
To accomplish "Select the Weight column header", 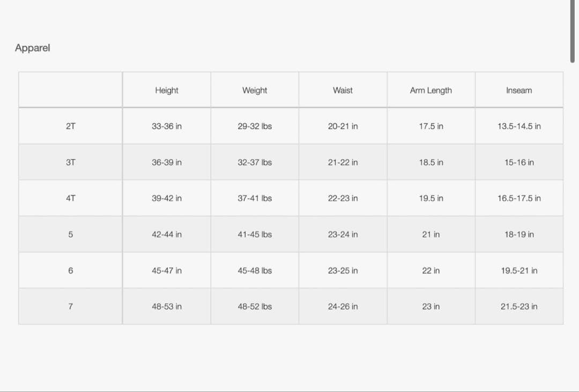I will tap(255, 91).
